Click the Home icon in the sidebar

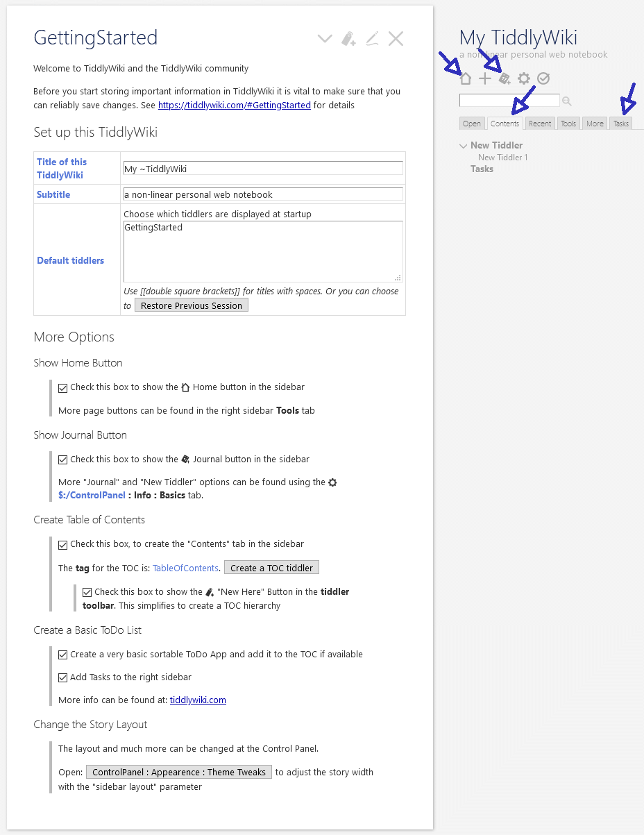pos(466,78)
